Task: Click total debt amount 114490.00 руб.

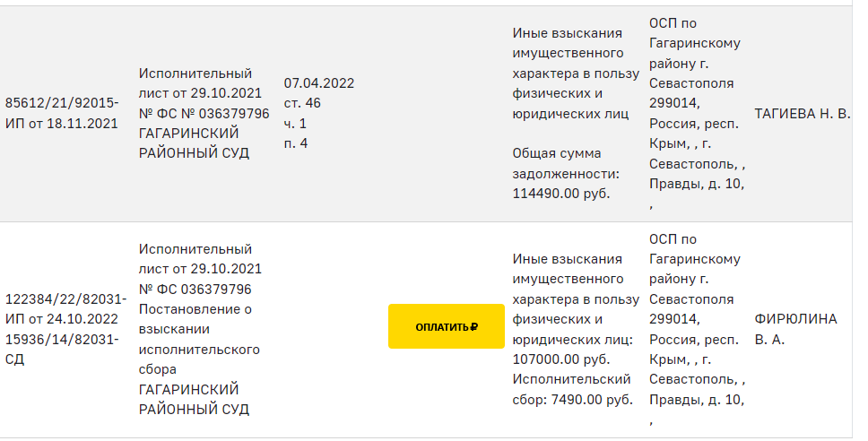Action: (x=560, y=194)
